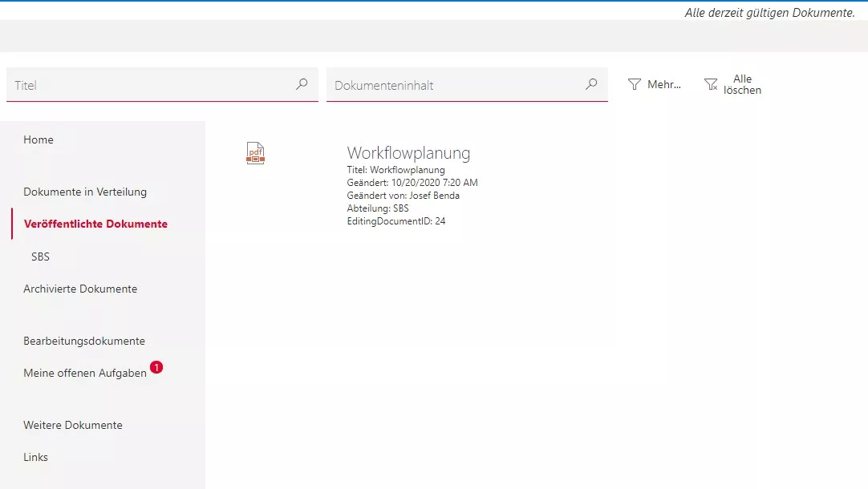This screenshot has width=868, height=489.
Task: Open more filters via the Mehr funnel icon
Action: coord(634,83)
